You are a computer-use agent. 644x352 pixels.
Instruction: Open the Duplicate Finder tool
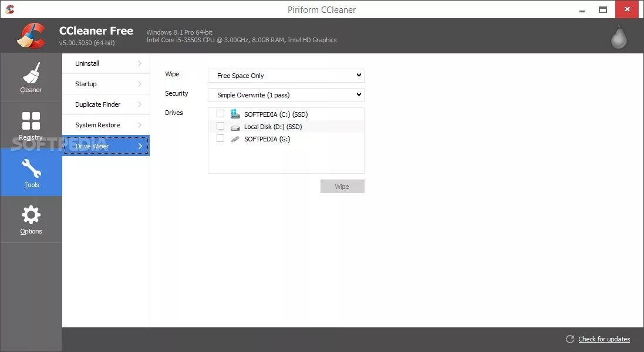(106, 104)
